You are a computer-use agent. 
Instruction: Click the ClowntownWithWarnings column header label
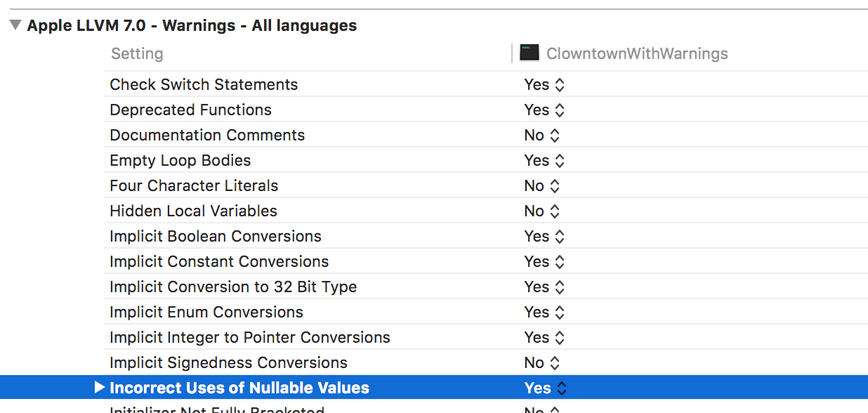(637, 54)
